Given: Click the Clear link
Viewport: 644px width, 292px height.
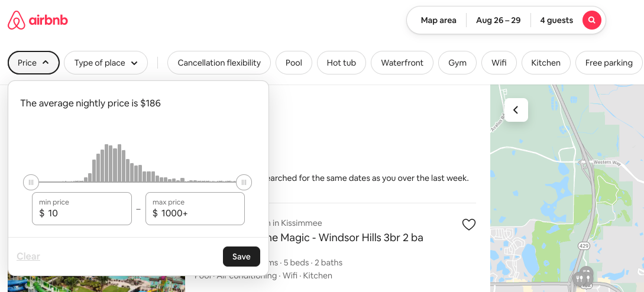Looking at the screenshot, I should click(x=28, y=257).
